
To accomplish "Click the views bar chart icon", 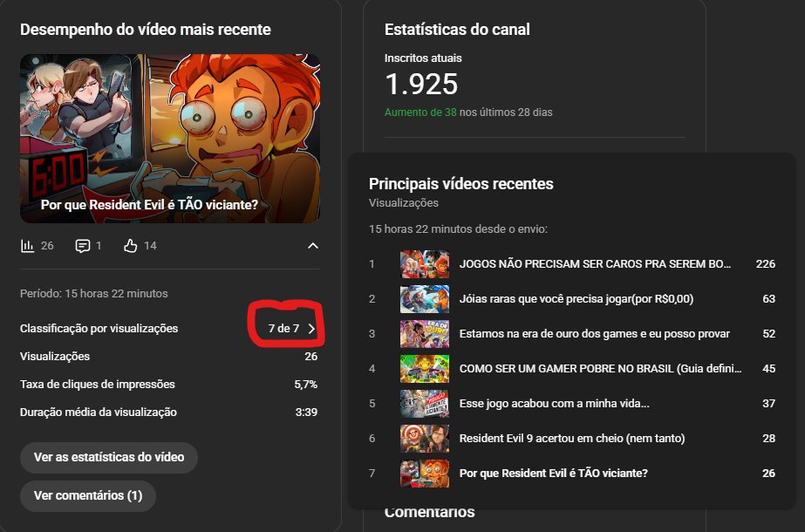I will pos(27,246).
